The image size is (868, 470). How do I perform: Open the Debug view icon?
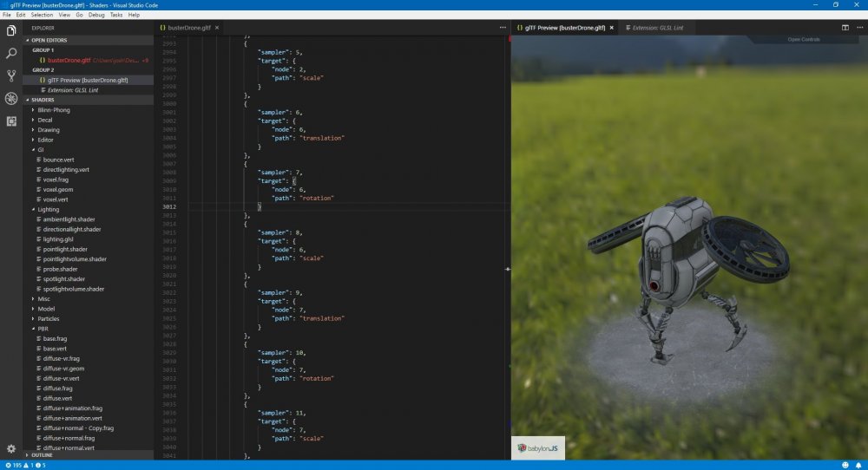(x=11, y=98)
